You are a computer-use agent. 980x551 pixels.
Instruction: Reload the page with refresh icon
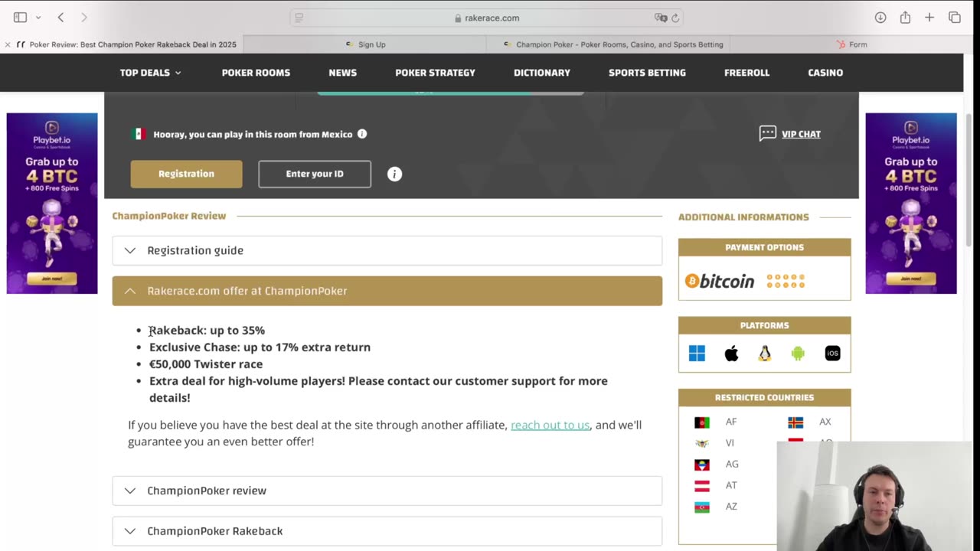coord(675,18)
